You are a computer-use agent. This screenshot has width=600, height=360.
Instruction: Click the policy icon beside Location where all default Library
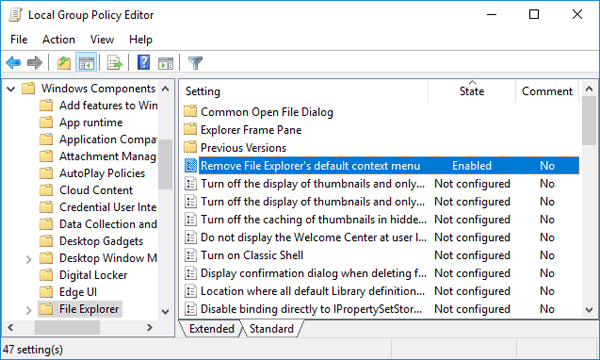click(191, 291)
